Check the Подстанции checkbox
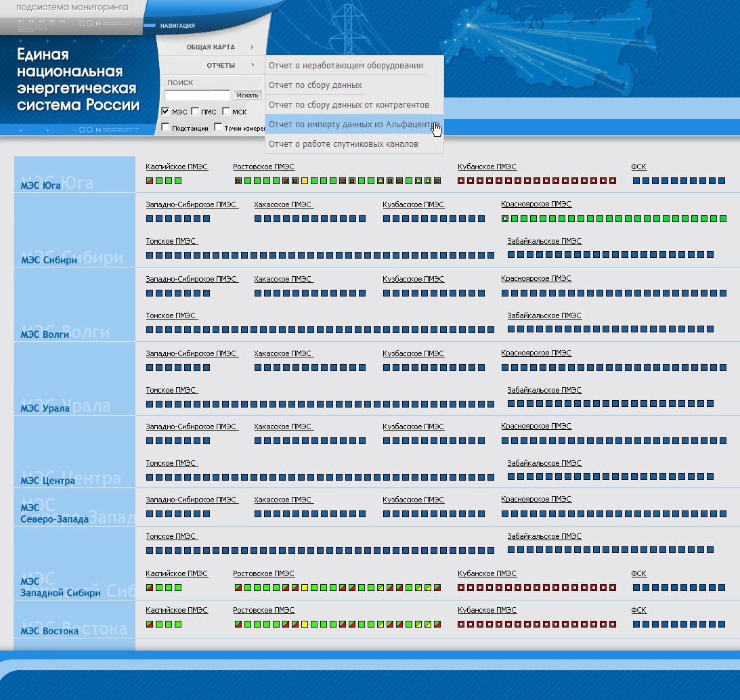The image size is (740, 700). tap(165, 127)
